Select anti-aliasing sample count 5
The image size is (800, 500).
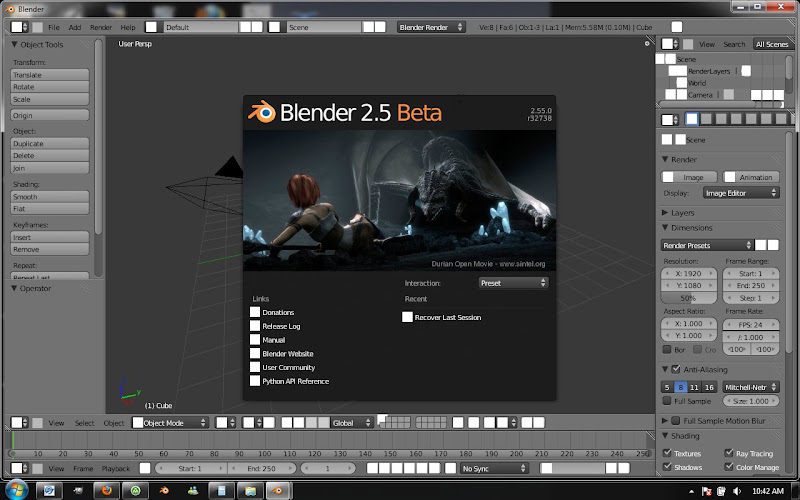click(x=667, y=387)
